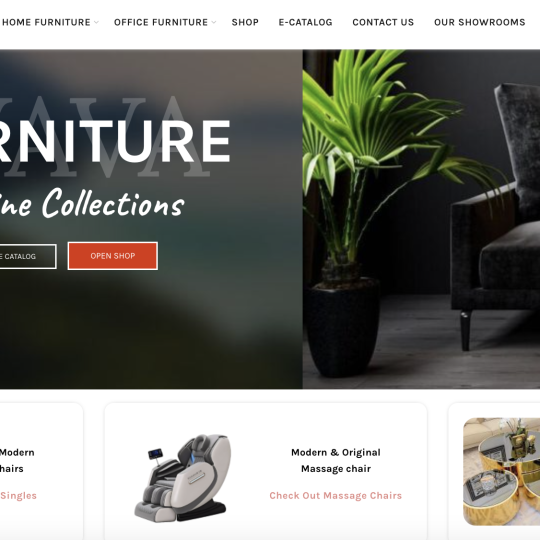The width and height of the screenshot is (540, 540).
Task: View Our Showrooms page
Action: 479,22
